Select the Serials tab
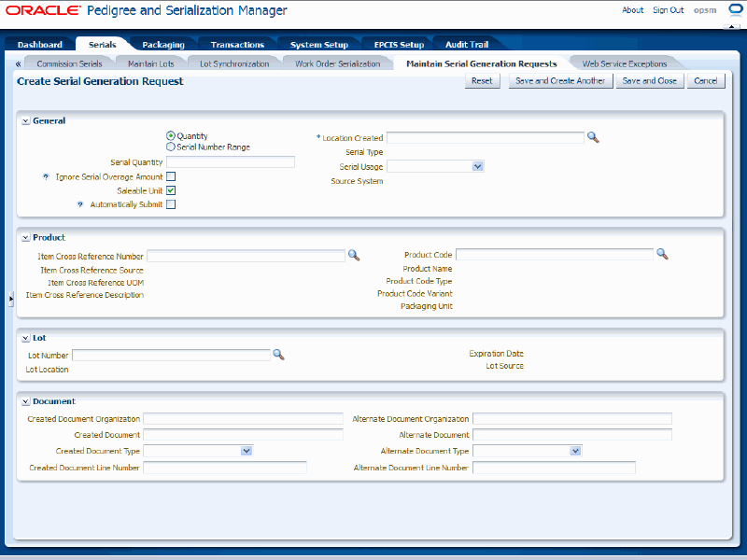Image resolution: width=747 pixels, height=560 pixels. click(x=103, y=44)
